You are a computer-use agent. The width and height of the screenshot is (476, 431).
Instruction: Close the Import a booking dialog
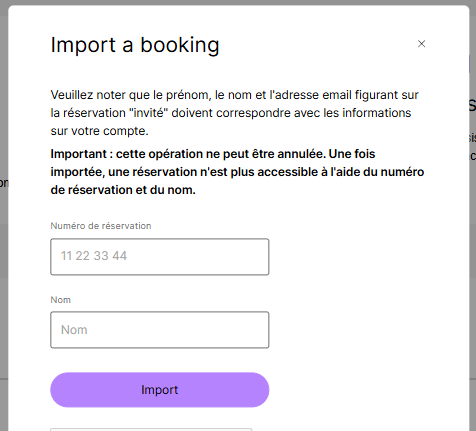(x=421, y=44)
